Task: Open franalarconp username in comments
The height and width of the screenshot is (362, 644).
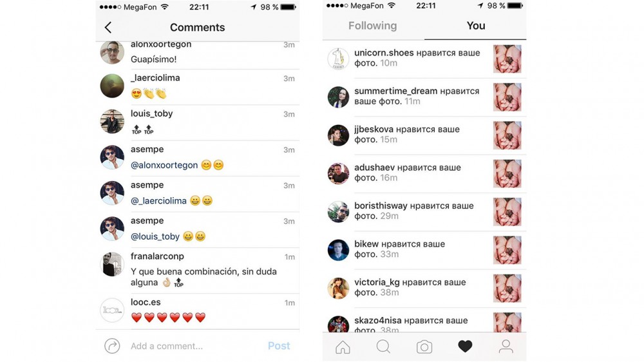Action: (x=157, y=256)
